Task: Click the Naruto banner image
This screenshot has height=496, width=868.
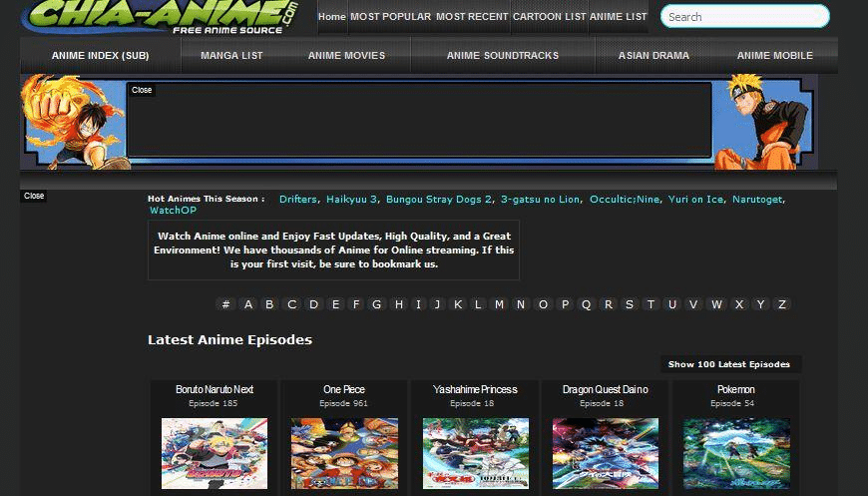Action: [x=764, y=122]
